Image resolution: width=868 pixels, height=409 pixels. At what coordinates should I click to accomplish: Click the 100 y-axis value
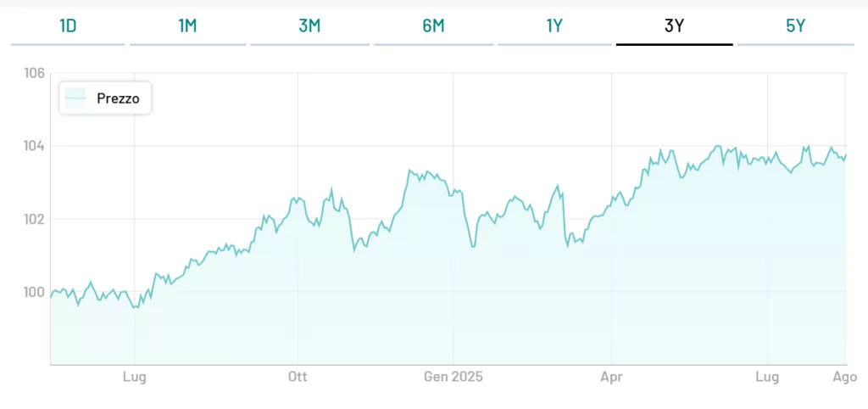[x=34, y=292]
